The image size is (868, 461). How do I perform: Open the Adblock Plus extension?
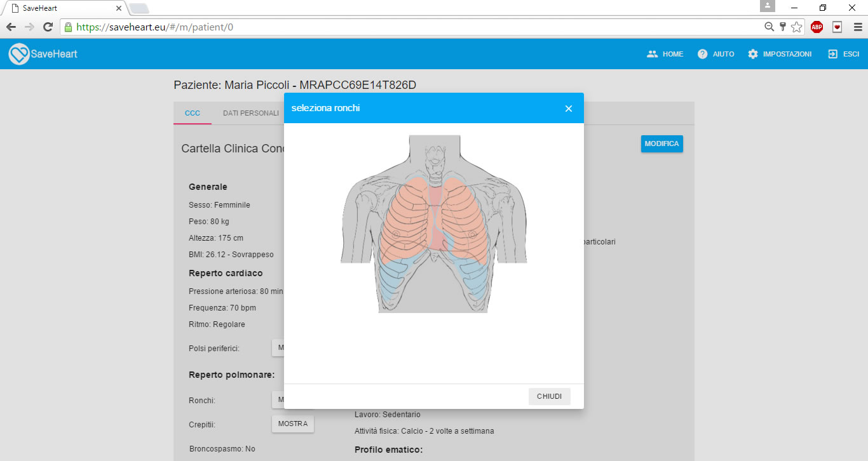817,27
